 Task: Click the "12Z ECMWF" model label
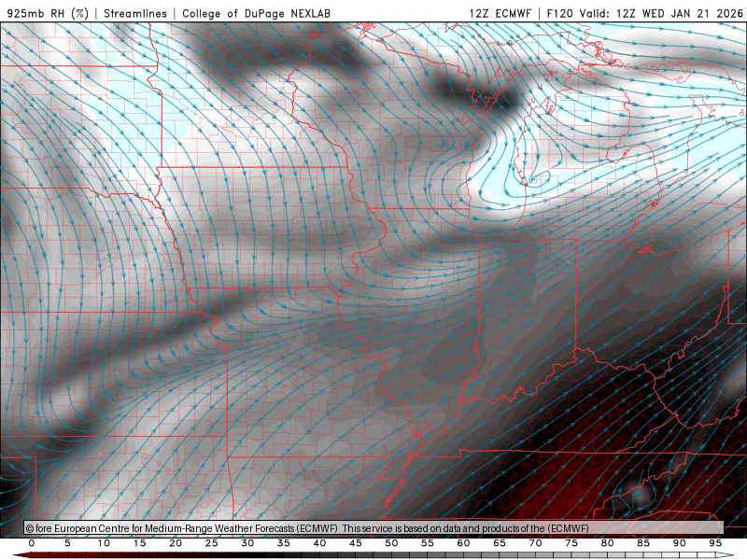pyautogui.click(x=500, y=13)
